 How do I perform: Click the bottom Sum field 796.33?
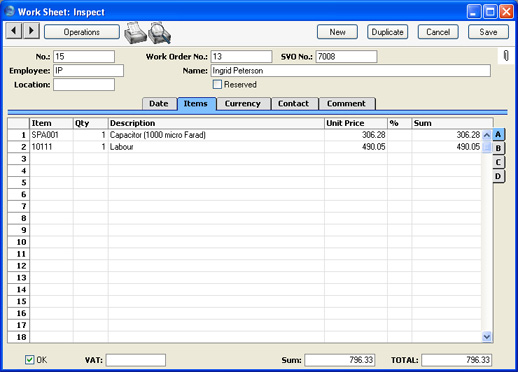point(340,360)
